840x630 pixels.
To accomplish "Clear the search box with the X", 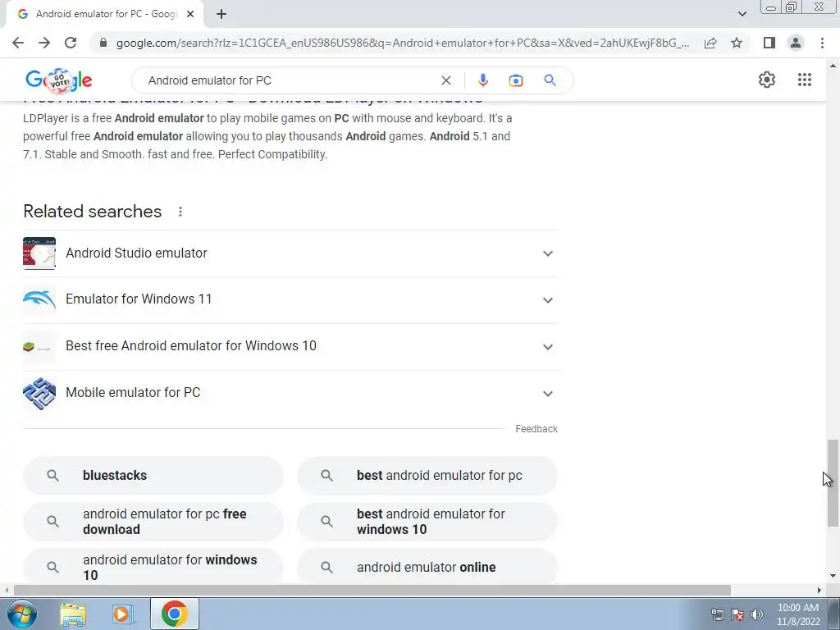I will (445, 80).
